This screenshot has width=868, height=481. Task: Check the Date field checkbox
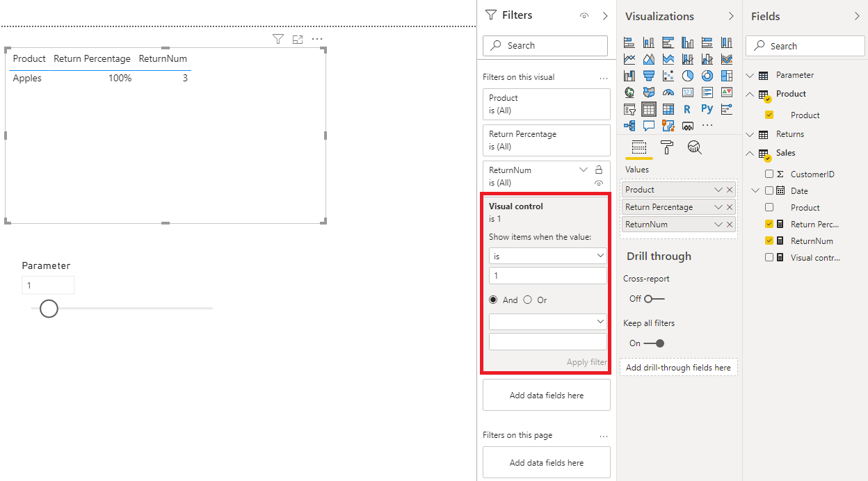(x=769, y=190)
